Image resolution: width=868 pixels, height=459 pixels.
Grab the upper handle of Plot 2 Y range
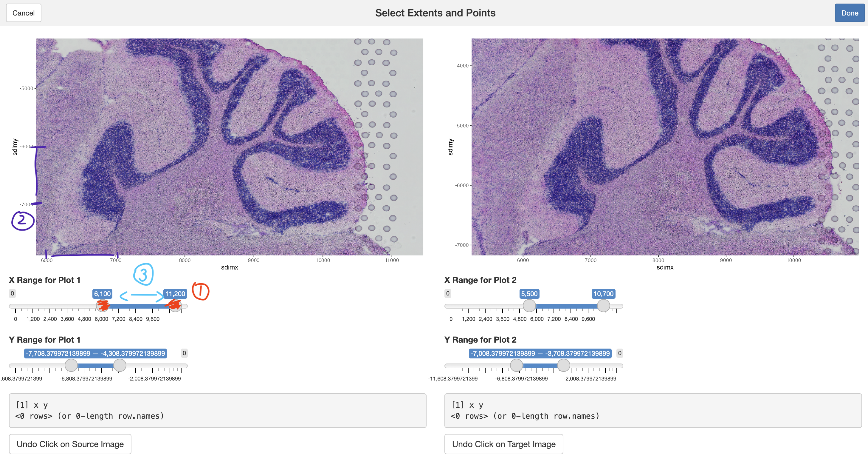(563, 366)
